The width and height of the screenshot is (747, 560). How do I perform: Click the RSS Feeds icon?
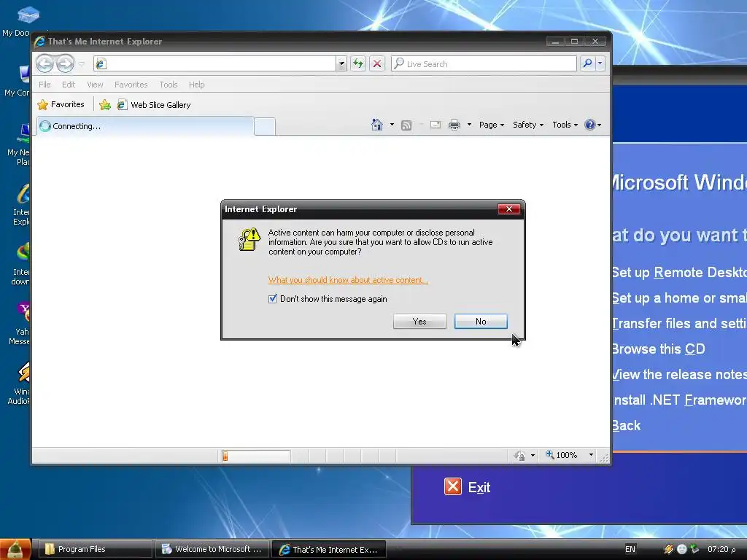click(406, 125)
